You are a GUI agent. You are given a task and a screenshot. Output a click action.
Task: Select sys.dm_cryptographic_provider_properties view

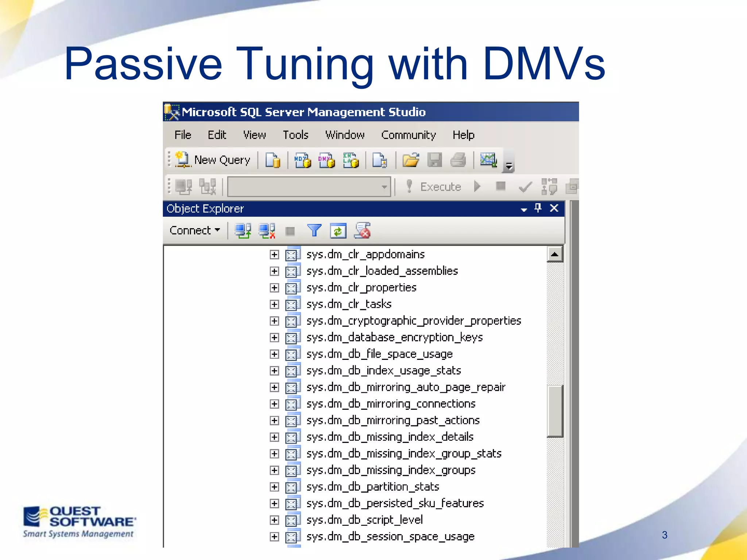click(x=414, y=321)
